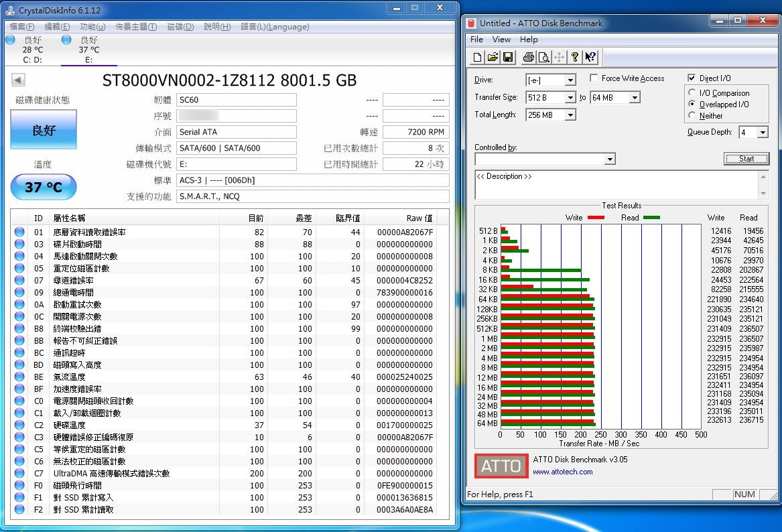The height and width of the screenshot is (532, 782).
Task: Click status orb for attribute F2
Action: pos(19,510)
